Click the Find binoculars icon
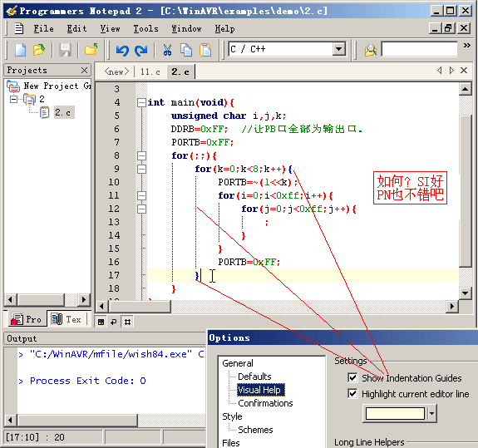The height and width of the screenshot is (448, 478). click(x=371, y=50)
